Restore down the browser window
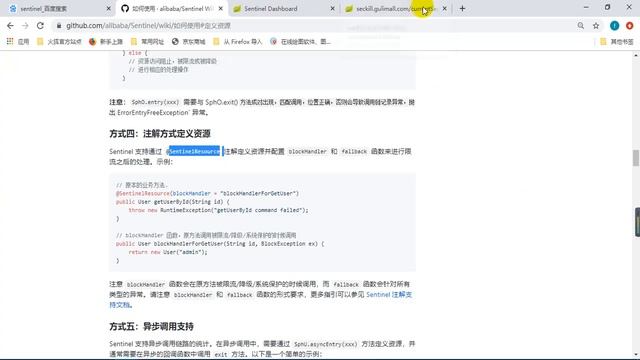Viewport: 640px width, 360px height. [x=607, y=7]
